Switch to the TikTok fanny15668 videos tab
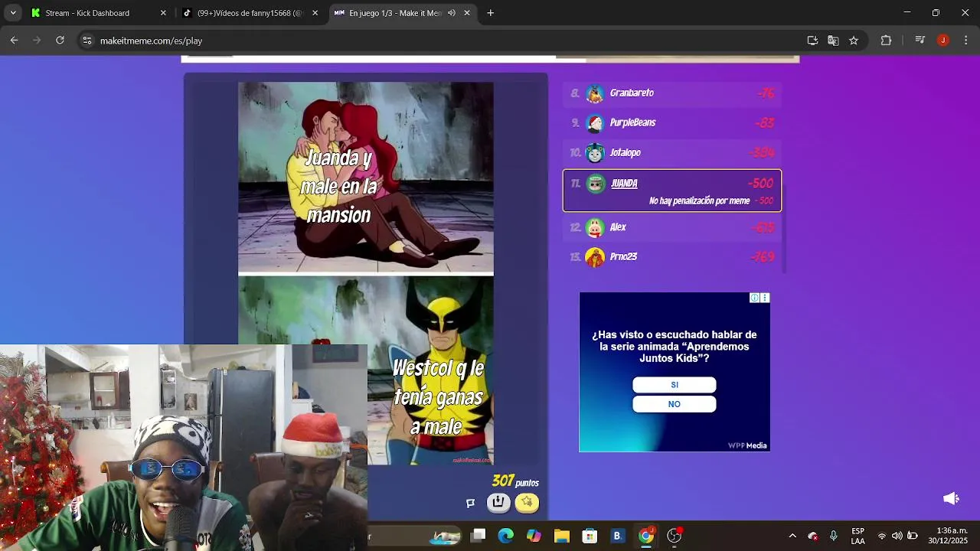The width and height of the screenshot is (980, 551). [250, 13]
